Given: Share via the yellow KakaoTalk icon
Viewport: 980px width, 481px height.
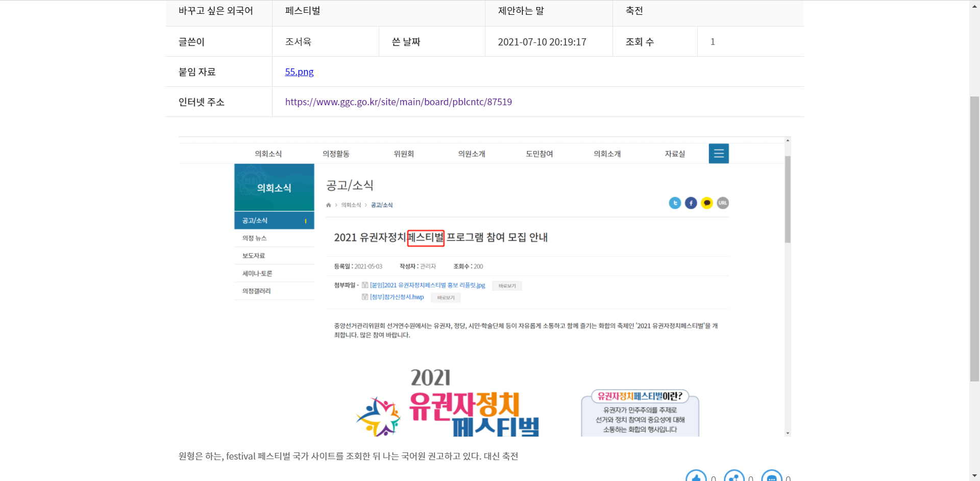Looking at the screenshot, I should click(x=707, y=203).
